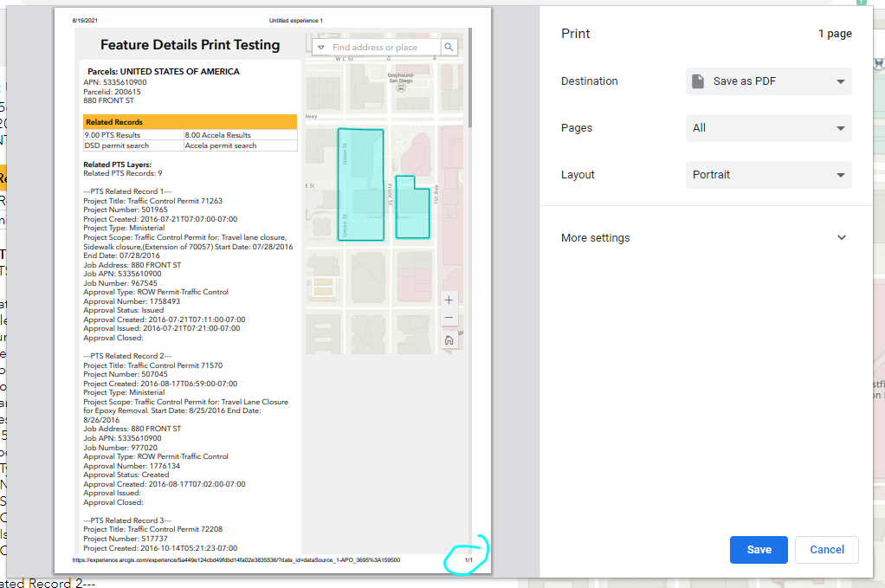Click Project Title Traffic Control Permit 71263
This screenshot has width=885, height=588.
[x=153, y=201]
